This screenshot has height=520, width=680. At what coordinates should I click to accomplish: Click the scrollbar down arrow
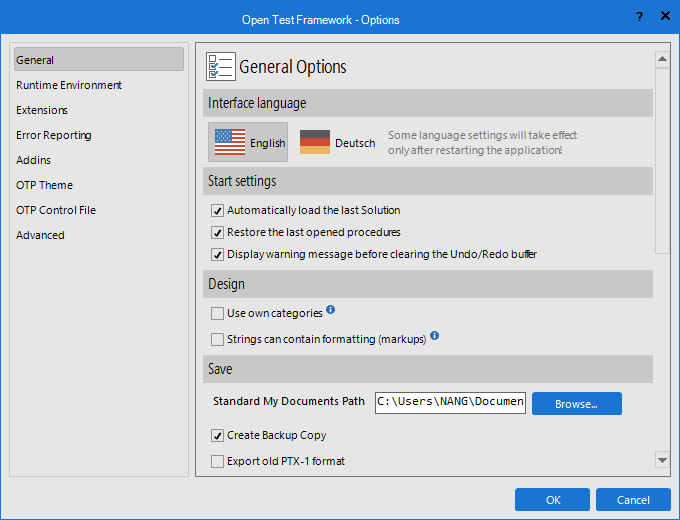pos(662,460)
